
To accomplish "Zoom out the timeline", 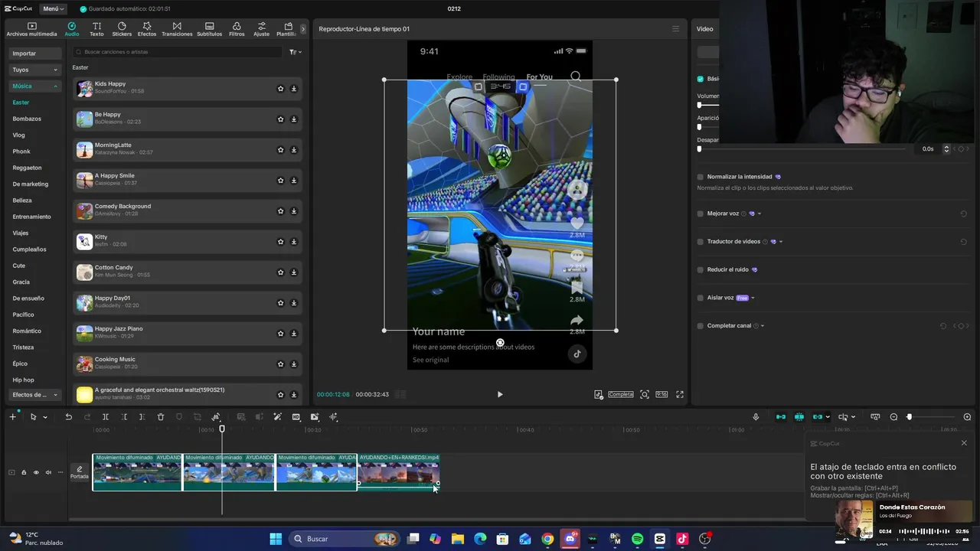I will tap(893, 417).
